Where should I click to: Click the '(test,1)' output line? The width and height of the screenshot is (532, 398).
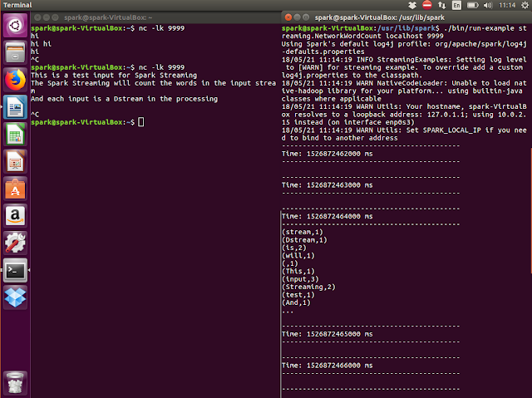pyautogui.click(x=298, y=295)
